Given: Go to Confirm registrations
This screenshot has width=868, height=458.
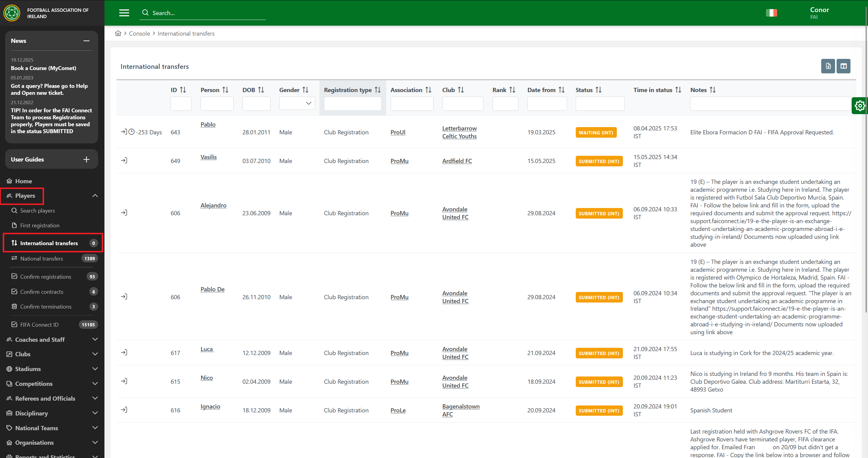Looking at the screenshot, I should tap(46, 277).
